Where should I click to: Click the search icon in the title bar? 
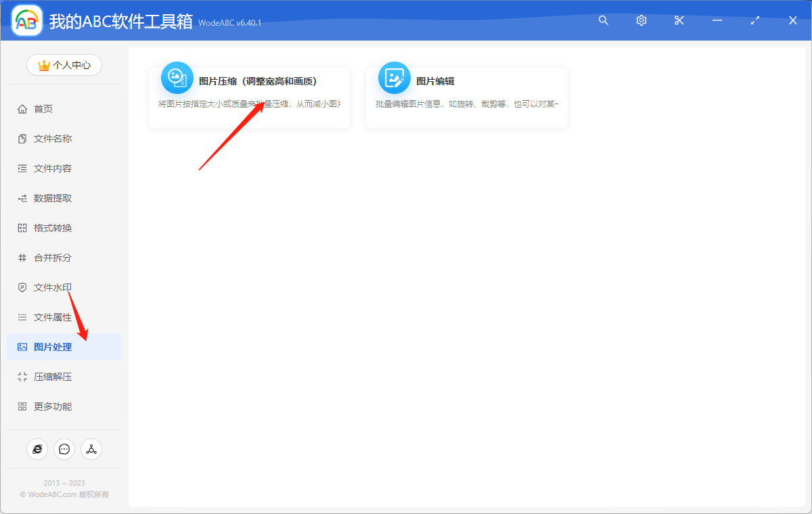tap(603, 20)
